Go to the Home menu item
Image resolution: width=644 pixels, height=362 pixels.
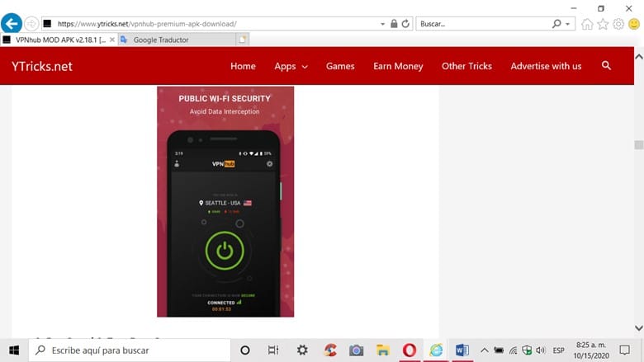point(243,66)
